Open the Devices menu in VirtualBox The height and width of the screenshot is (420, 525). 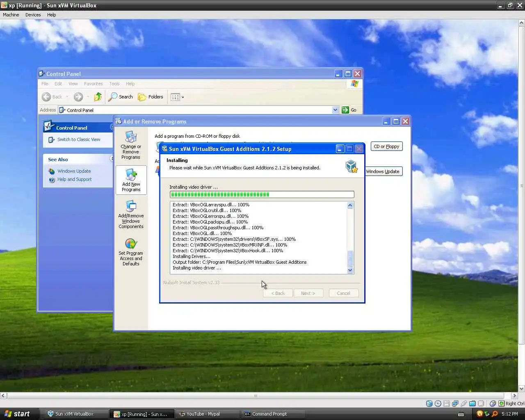tap(33, 15)
